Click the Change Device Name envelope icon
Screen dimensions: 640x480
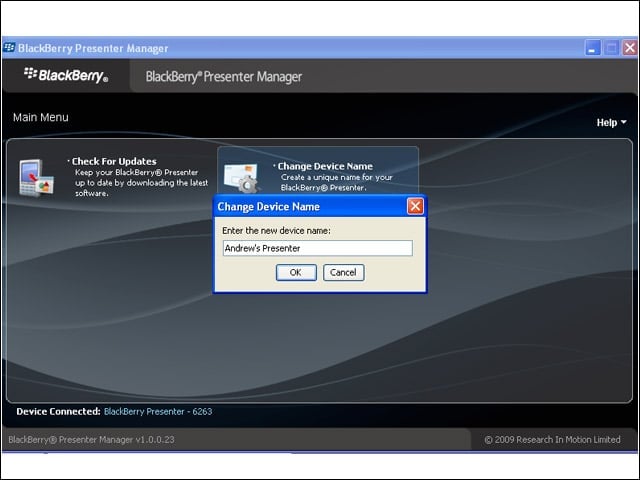(x=242, y=177)
